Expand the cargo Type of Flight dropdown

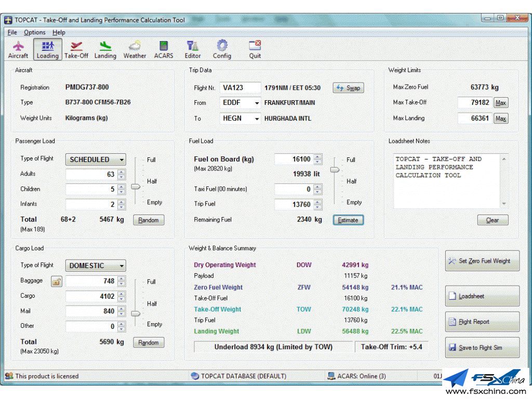click(96, 265)
